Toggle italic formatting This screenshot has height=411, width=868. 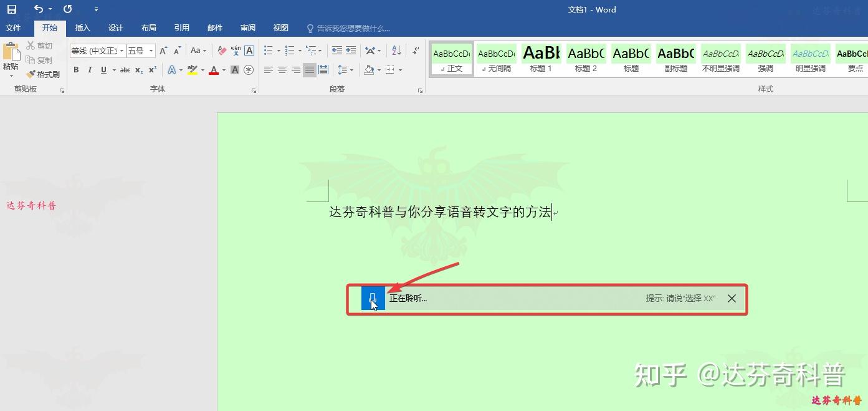90,70
